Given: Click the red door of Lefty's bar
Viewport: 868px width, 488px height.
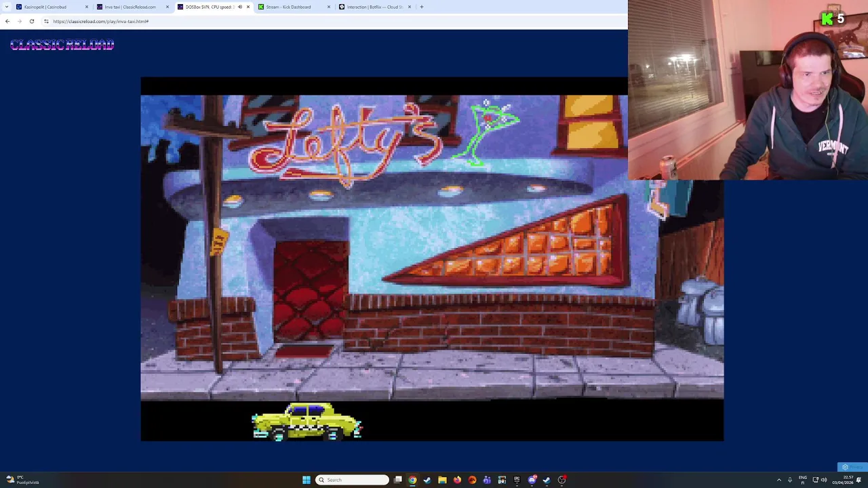Looking at the screenshot, I should pos(311,290).
